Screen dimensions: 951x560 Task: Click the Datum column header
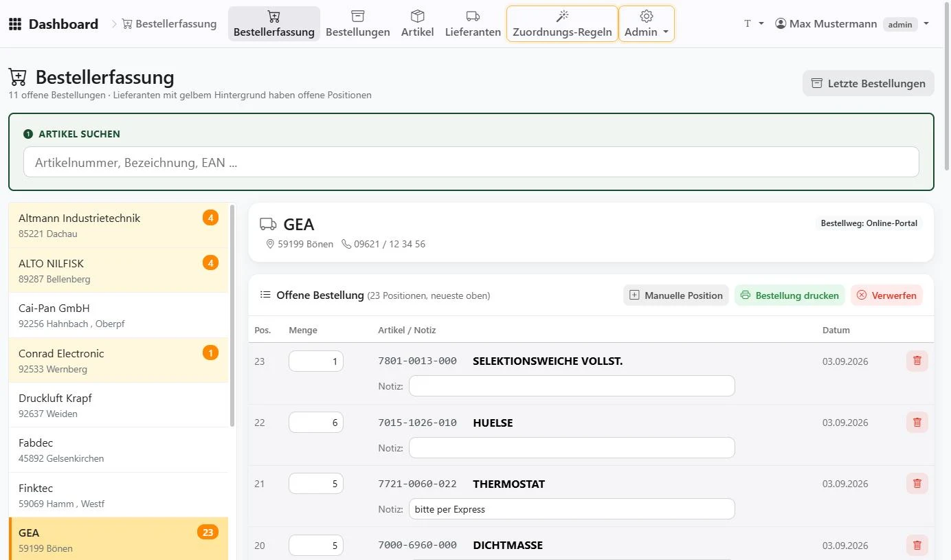click(836, 330)
